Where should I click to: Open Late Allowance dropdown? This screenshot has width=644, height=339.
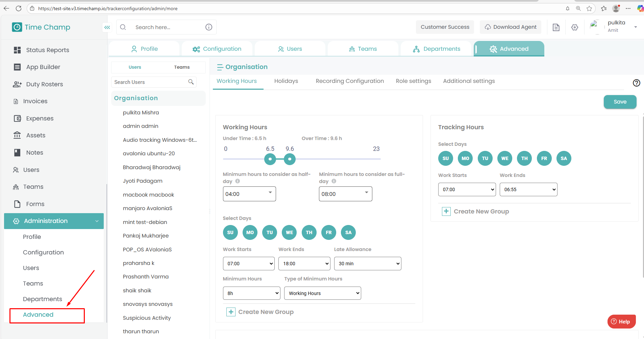(x=367, y=264)
